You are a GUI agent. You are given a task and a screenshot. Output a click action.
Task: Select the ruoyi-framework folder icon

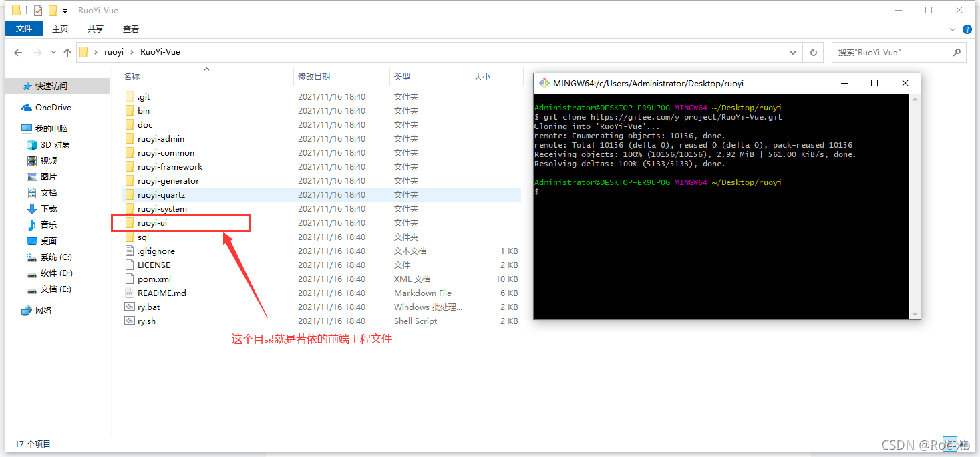point(130,167)
